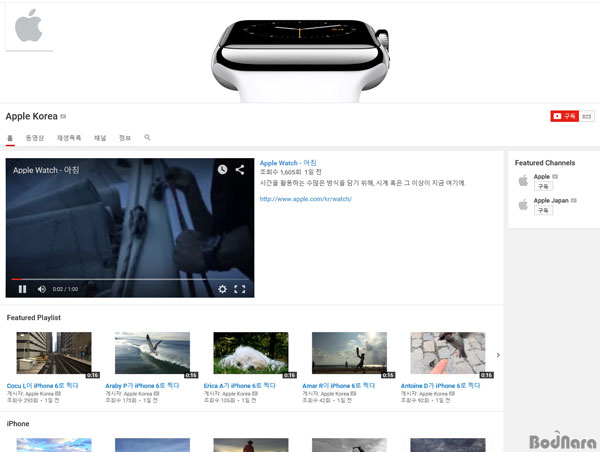Click the Featured Playlist heading
The height and width of the screenshot is (452, 600).
(x=34, y=318)
